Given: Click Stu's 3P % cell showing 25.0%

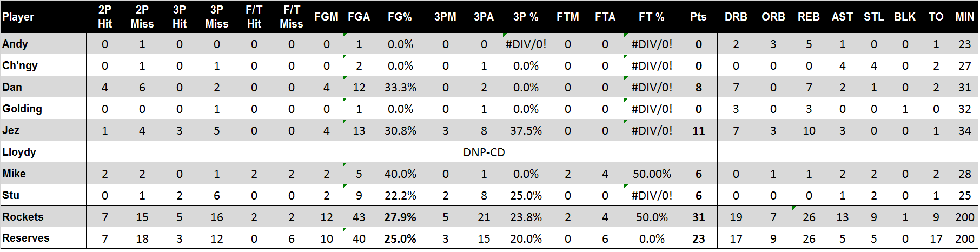Looking at the screenshot, I should pyautogui.click(x=526, y=195).
